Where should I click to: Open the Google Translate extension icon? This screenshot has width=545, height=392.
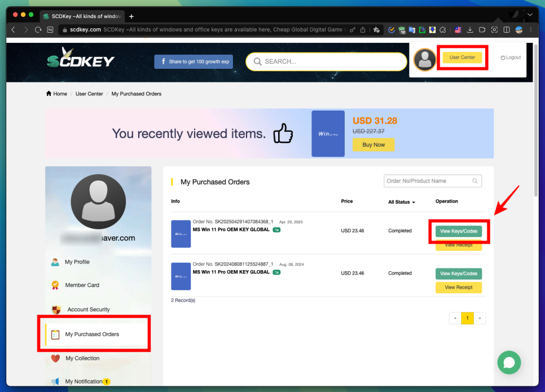point(412,30)
